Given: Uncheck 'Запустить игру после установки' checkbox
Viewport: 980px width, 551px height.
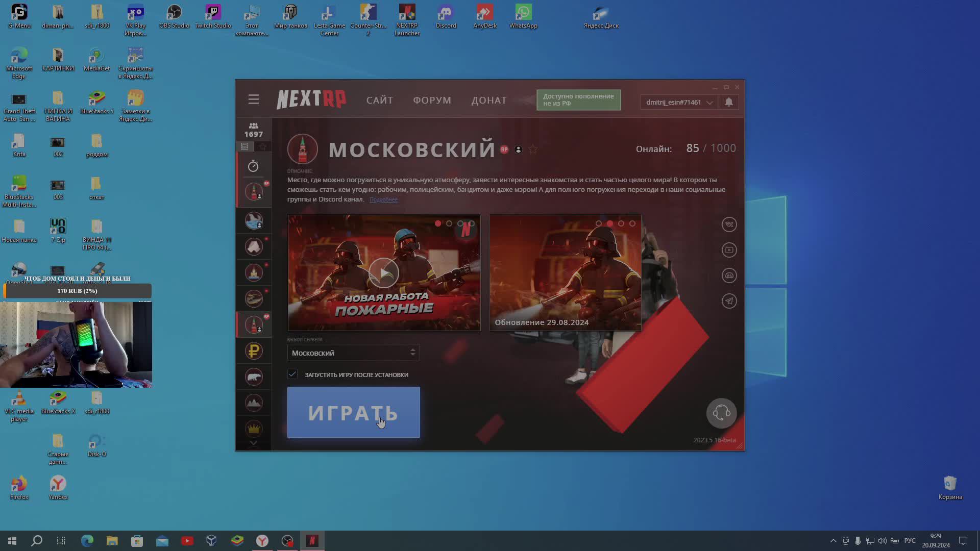Looking at the screenshot, I should (292, 374).
